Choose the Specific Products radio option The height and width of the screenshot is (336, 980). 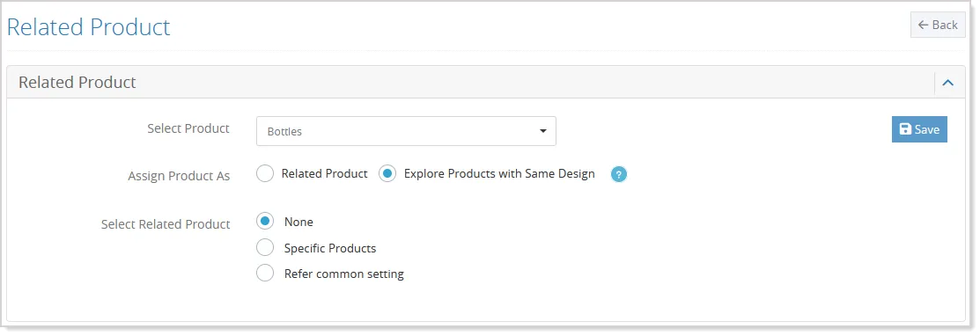tap(265, 247)
